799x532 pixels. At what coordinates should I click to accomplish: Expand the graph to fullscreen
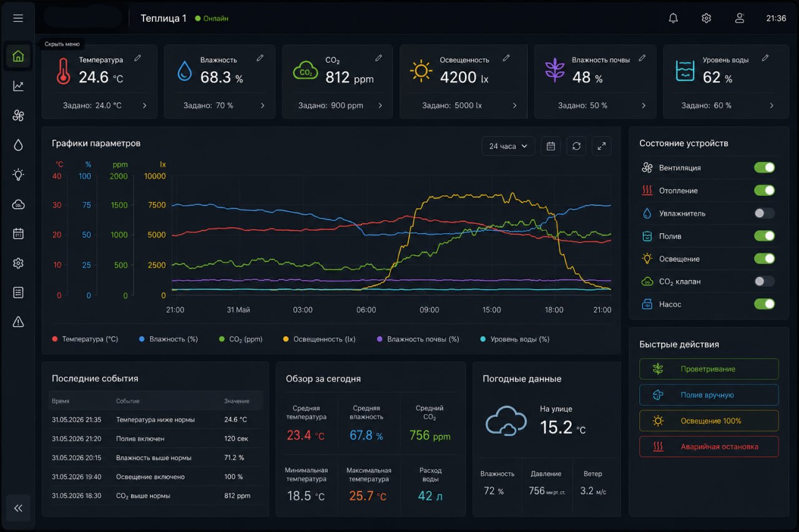click(x=601, y=146)
